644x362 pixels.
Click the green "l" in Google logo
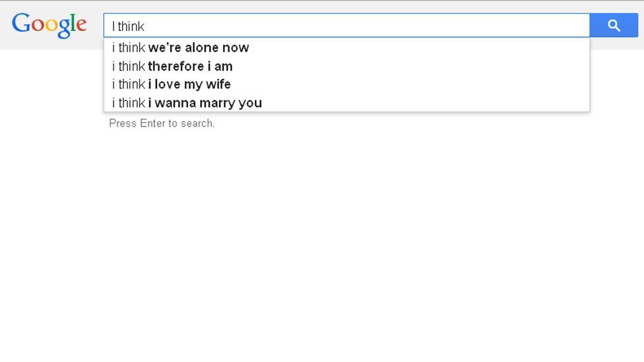pyautogui.click(x=73, y=22)
